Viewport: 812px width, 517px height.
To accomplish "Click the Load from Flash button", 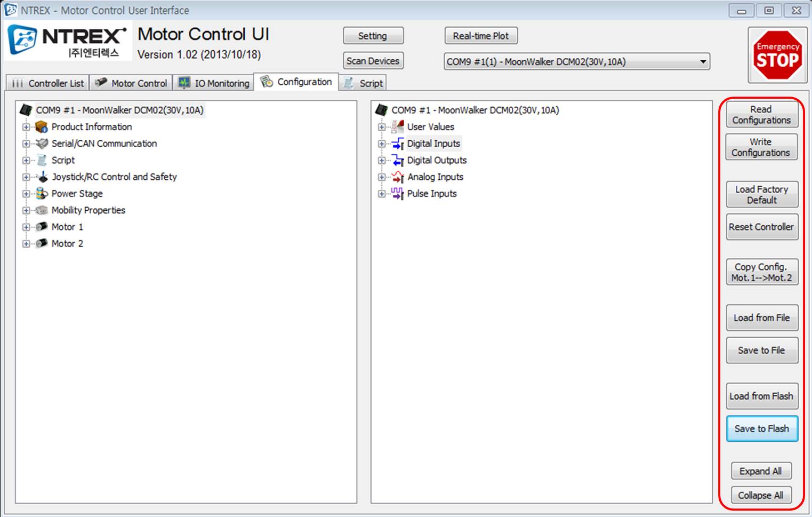I will (762, 396).
